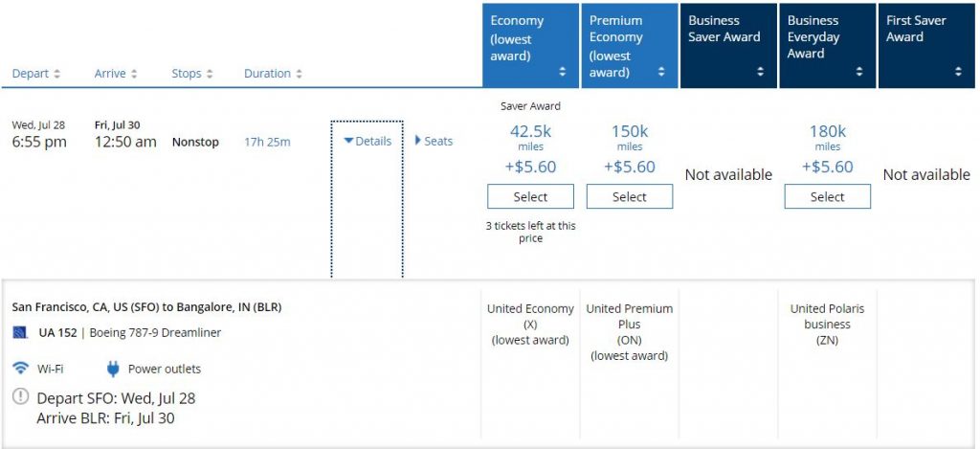Image resolution: width=980 pixels, height=449 pixels.
Task: Sort by Duration column arrows
Action: tap(299, 74)
